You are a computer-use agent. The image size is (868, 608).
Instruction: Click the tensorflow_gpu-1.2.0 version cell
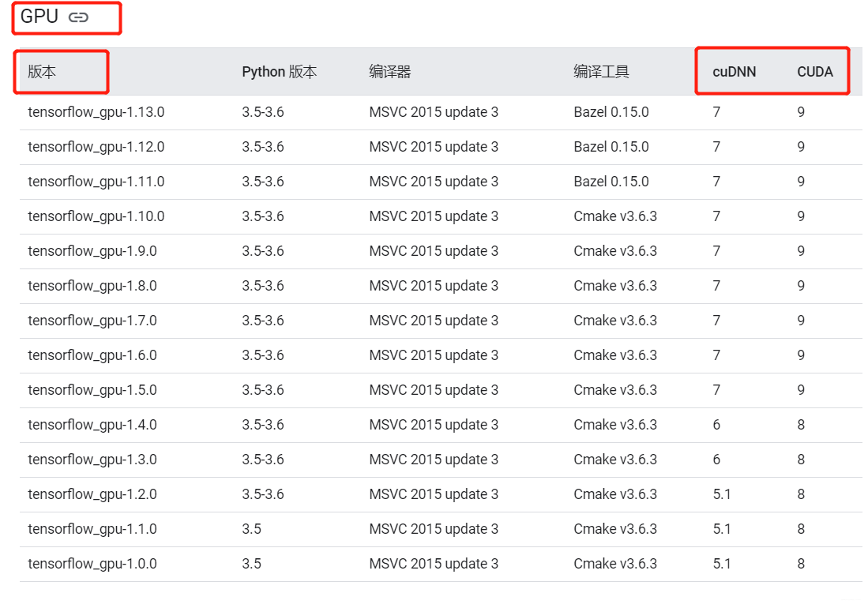92,494
